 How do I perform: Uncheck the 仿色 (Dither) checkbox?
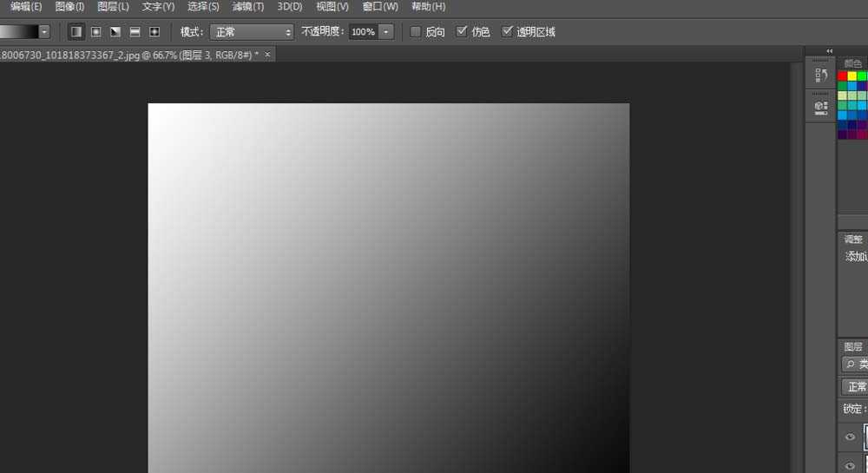tap(462, 32)
